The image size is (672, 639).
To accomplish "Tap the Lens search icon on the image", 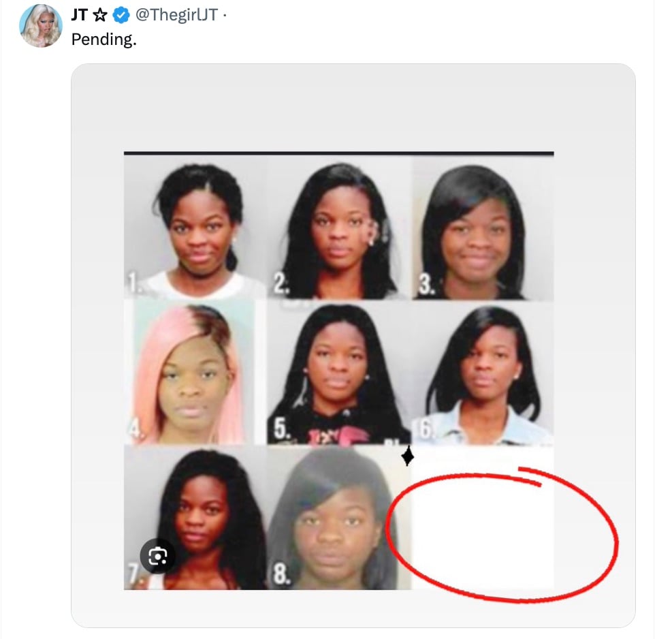I will tap(157, 557).
